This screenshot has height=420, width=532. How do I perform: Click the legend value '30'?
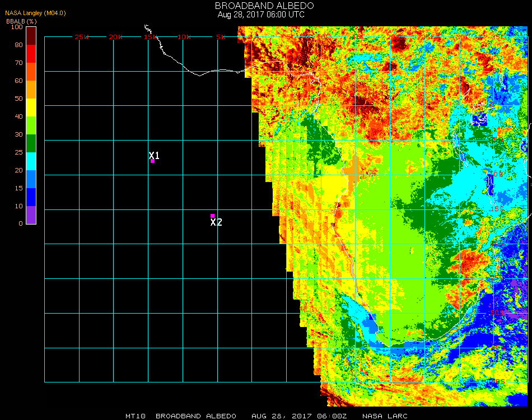(x=18, y=135)
